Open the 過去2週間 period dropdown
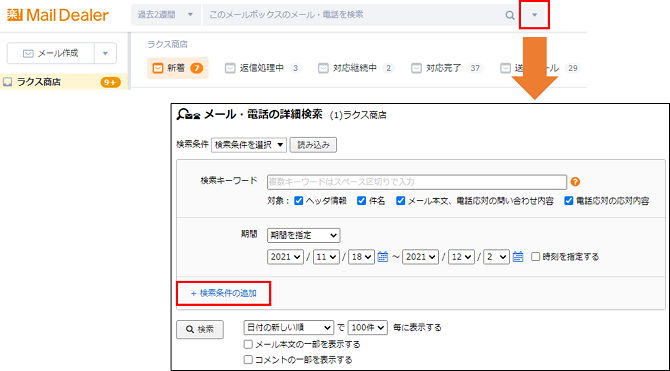670x371 pixels. (166, 15)
